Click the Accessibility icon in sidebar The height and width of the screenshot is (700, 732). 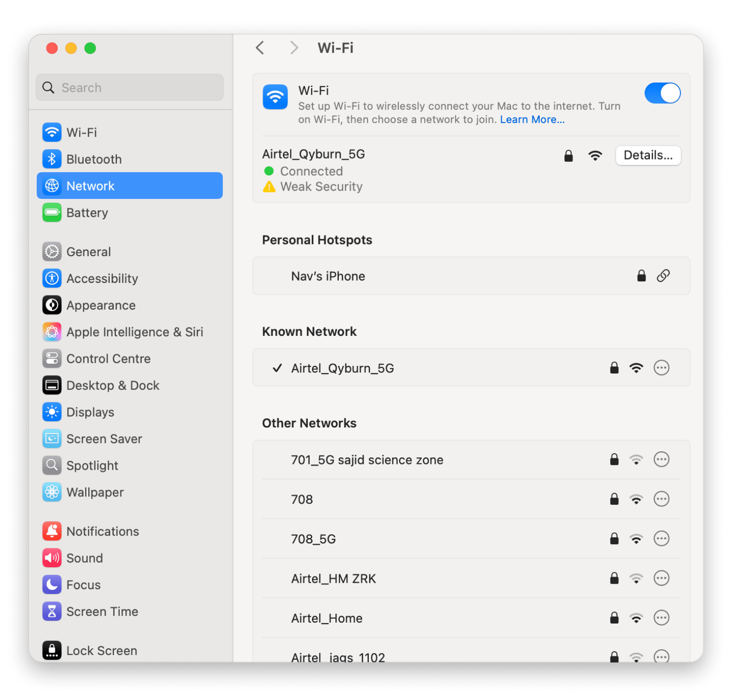[x=52, y=279]
